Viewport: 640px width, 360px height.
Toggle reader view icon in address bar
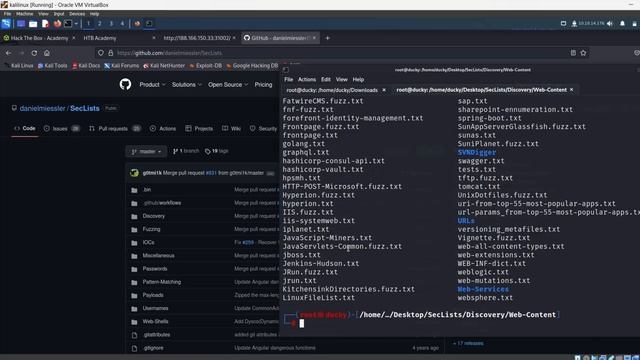click(x=573, y=53)
